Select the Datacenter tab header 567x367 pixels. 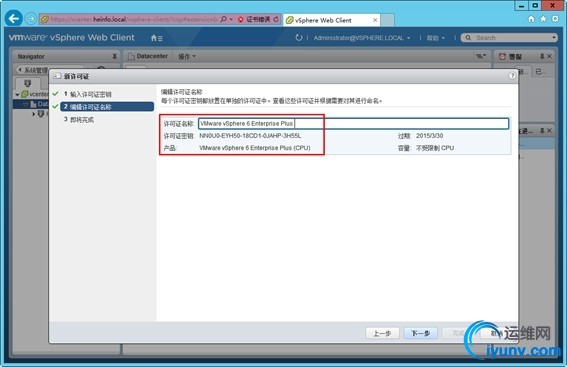(148, 56)
